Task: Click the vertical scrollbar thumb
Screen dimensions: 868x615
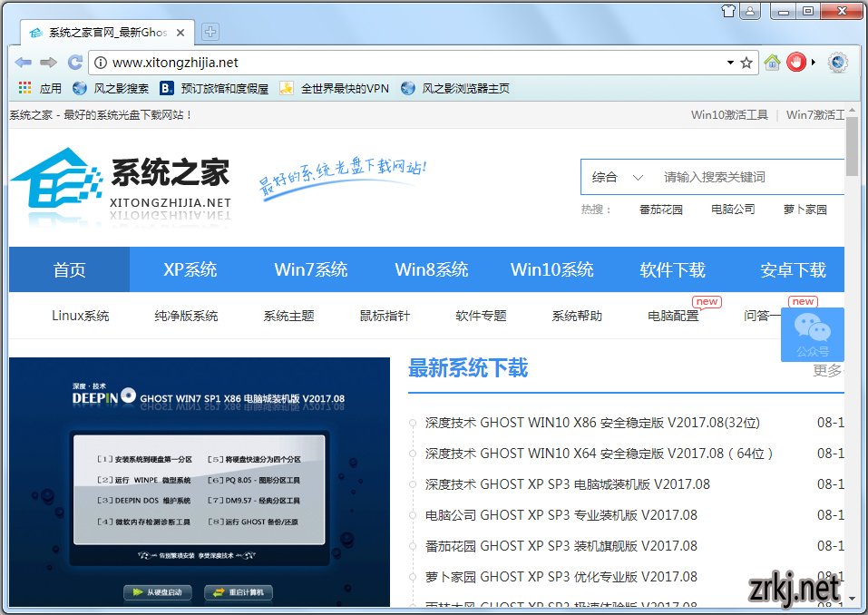Action: coord(852,145)
